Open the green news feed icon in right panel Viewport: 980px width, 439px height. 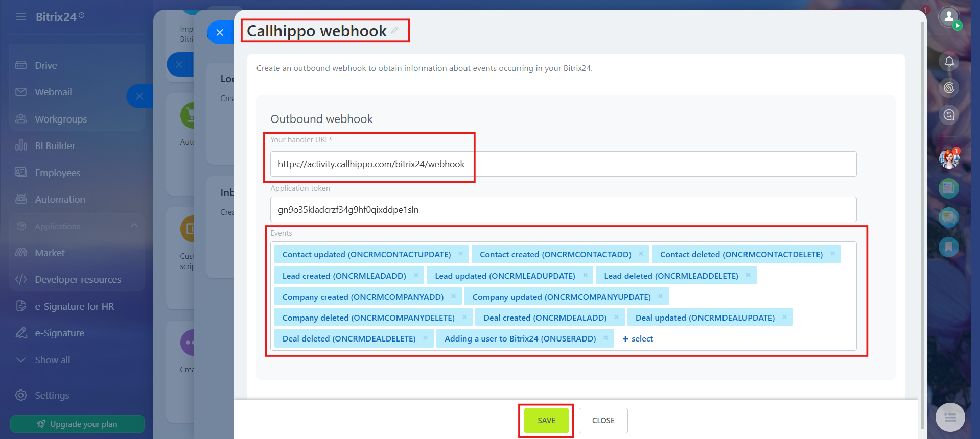[x=949, y=188]
